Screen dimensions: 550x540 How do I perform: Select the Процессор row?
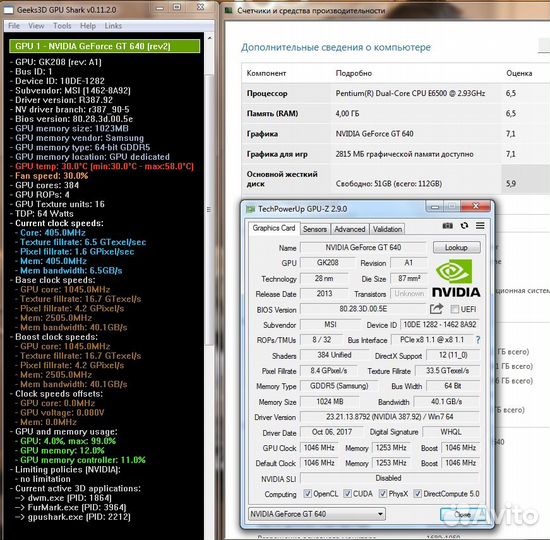(x=396, y=93)
